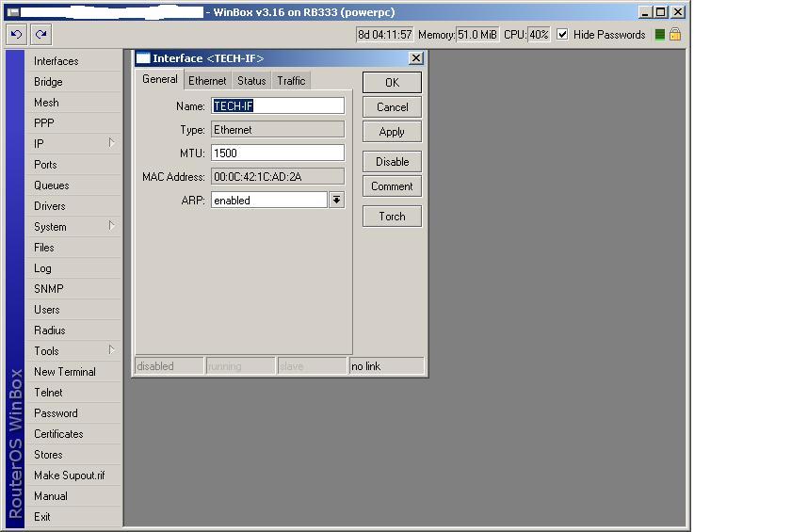This screenshot has height=532, width=791.
Task: Click the MAC Address value field
Action: pos(278,176)
